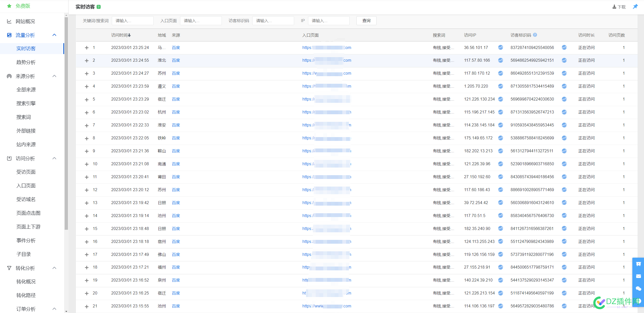Open 页面点击图 in the sidebar
Viewport: 644px width, 313px height.
click(28, 213)
